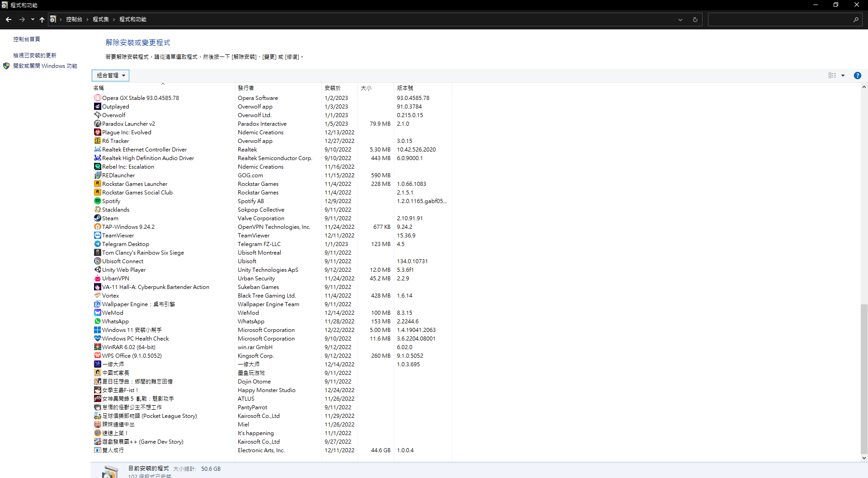Go up one folder level

click(42, 19)
